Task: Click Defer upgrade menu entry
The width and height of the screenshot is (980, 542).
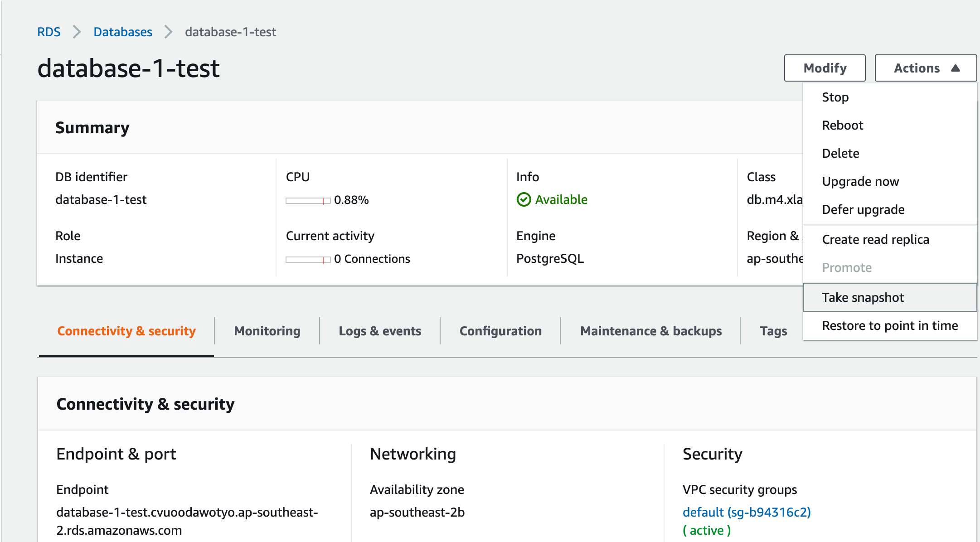Action: pyautogui.click(x=863, y=209)
